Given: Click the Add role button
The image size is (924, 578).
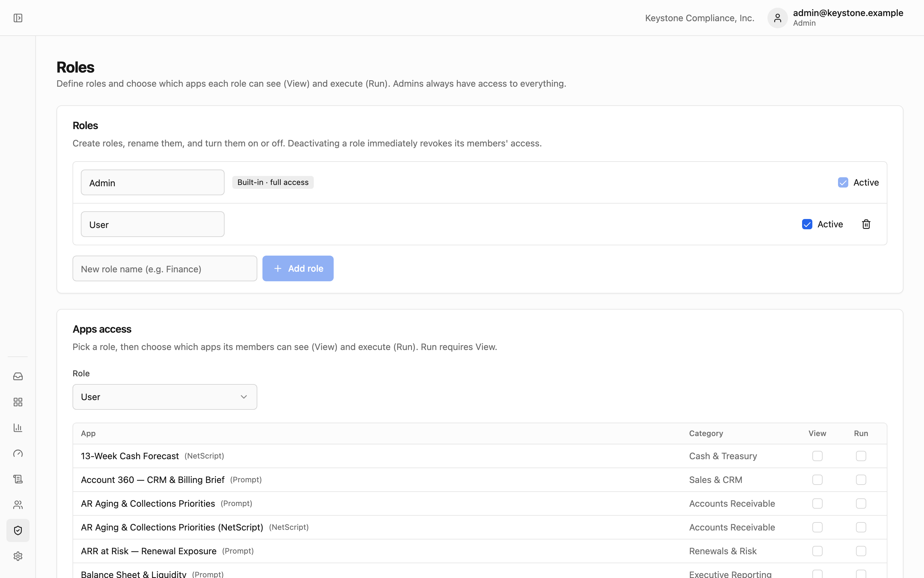Looking at the screenshot, I should tap(298, 268).
